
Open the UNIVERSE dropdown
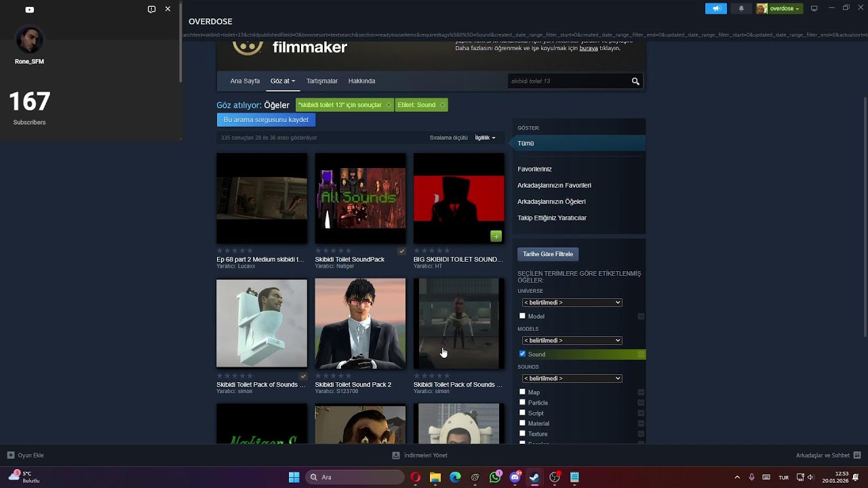tap(572, 302)
